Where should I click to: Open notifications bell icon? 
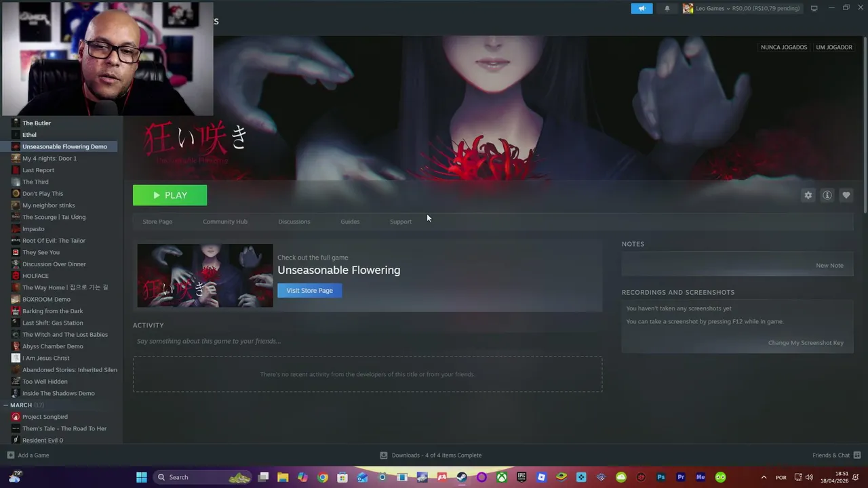click(x=667, y=8)
